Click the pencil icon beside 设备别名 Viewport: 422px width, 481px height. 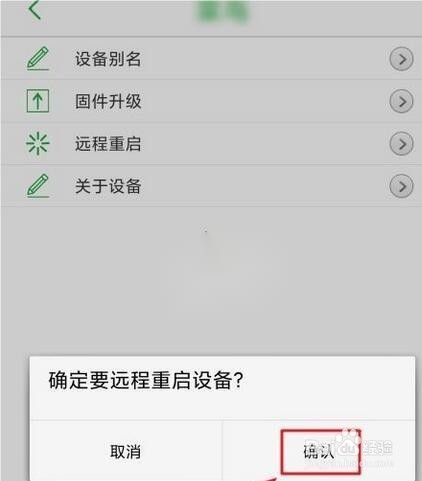[x=38, y=59]
